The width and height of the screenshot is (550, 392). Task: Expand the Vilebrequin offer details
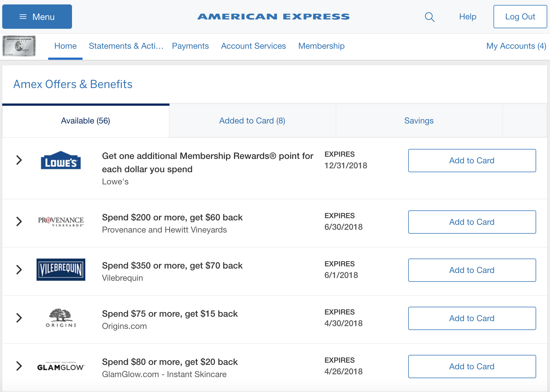pyautogui.click(x=19, y=270)
